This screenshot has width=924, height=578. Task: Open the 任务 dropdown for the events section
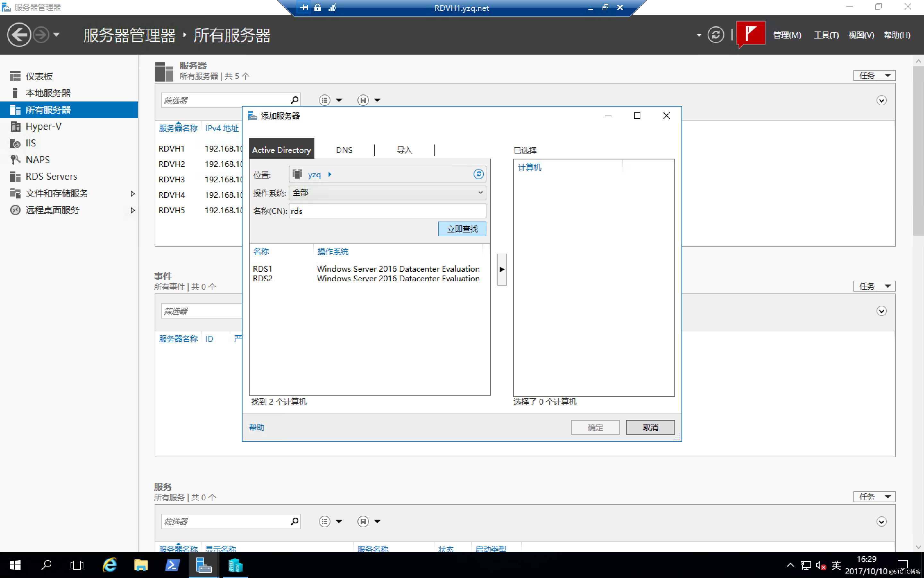tap(874, 286)
